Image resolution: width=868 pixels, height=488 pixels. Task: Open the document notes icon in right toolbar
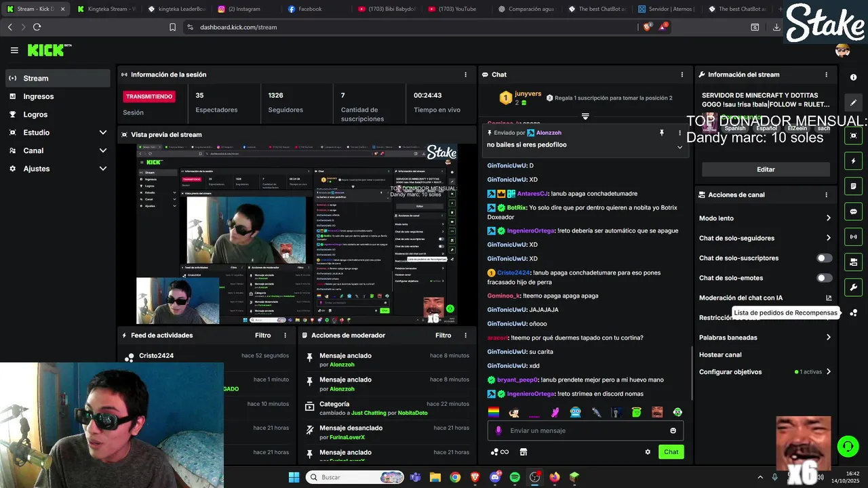tap(853, 186)
